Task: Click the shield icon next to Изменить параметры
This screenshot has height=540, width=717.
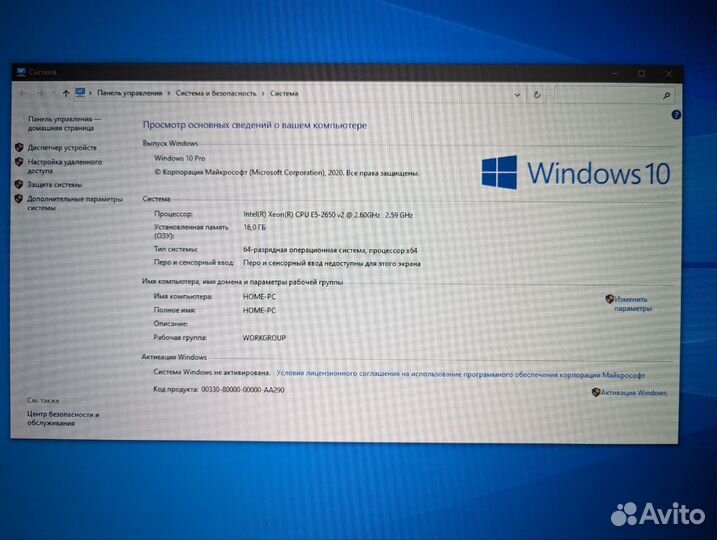Action: (x=609, y=299)
